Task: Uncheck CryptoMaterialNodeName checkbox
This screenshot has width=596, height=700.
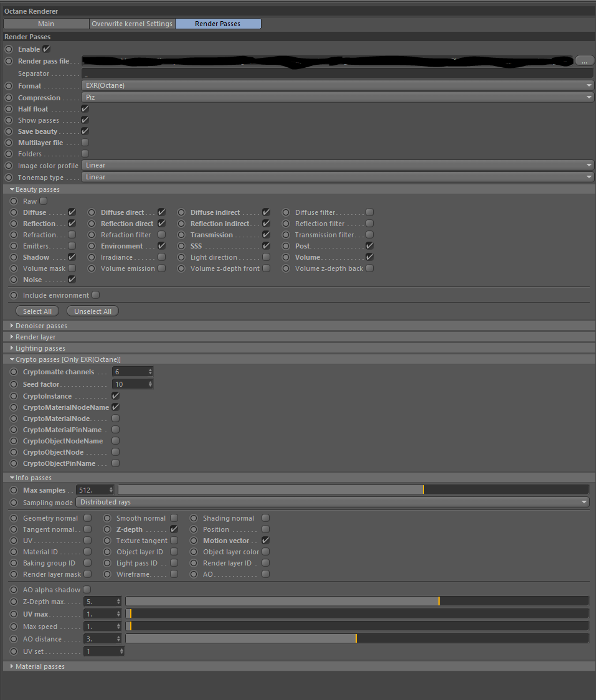Action: click(x=116, y=407)
